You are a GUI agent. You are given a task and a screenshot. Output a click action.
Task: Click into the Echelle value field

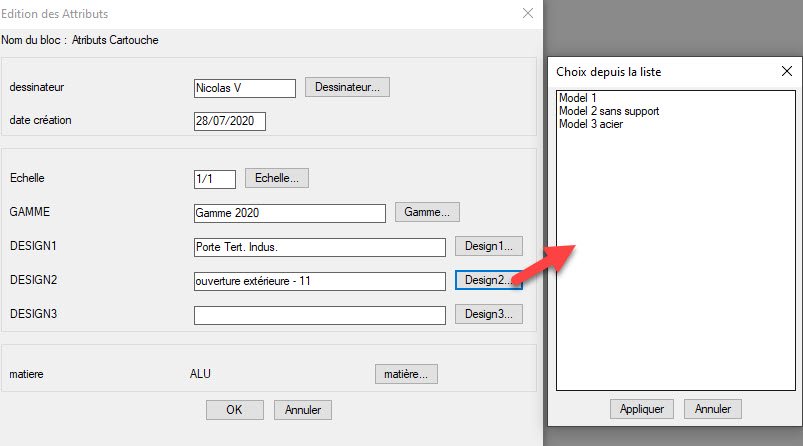tap(214, 179)
